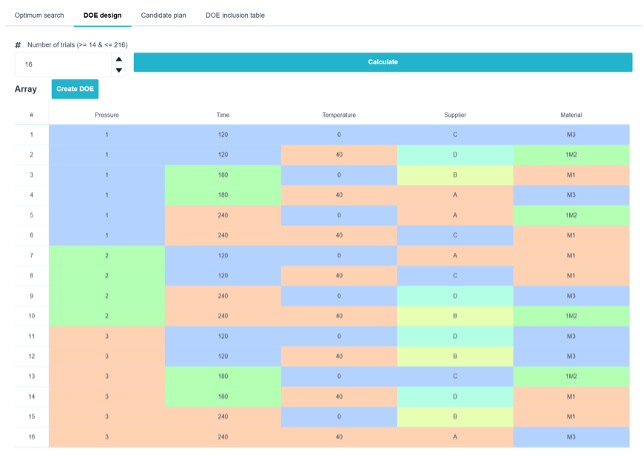This screenshot has width=644, height=456.
Task: Click the Time column header
Action: pos(223,115)
